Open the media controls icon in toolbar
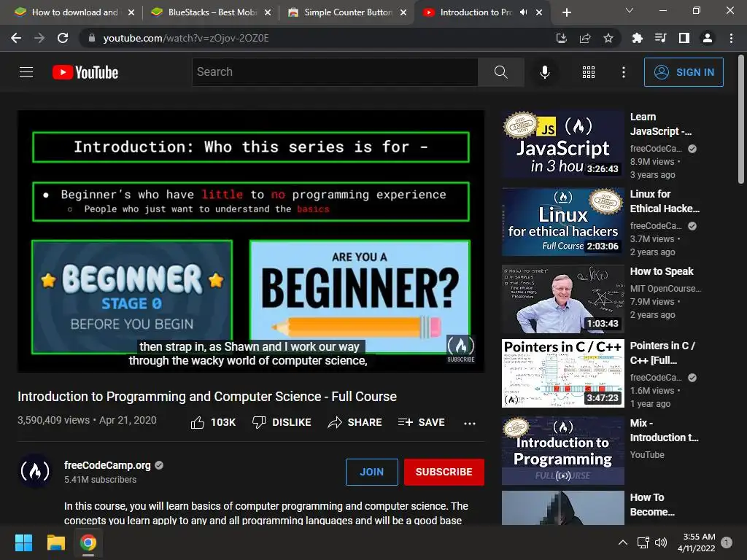This screenshot has width=747, height=560. [x=660, y=38]
